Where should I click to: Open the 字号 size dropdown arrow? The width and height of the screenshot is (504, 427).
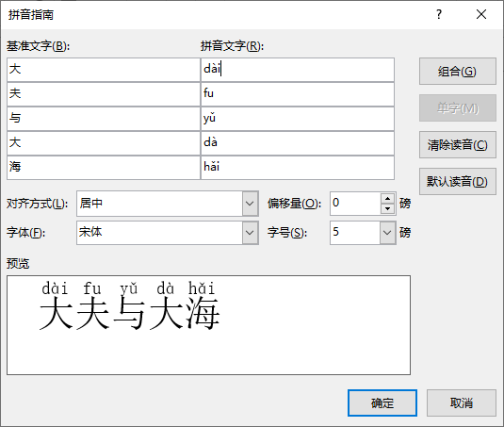tap(387, 233)
